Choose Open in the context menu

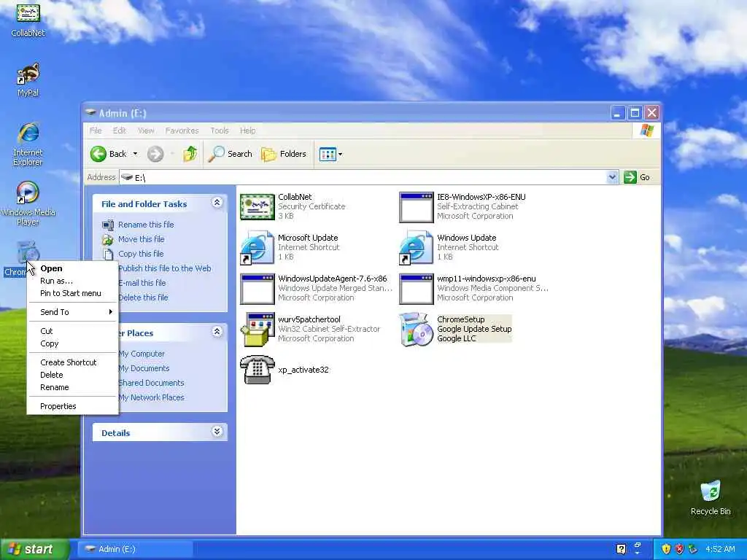pyautogui.click(x=72, y=268)
